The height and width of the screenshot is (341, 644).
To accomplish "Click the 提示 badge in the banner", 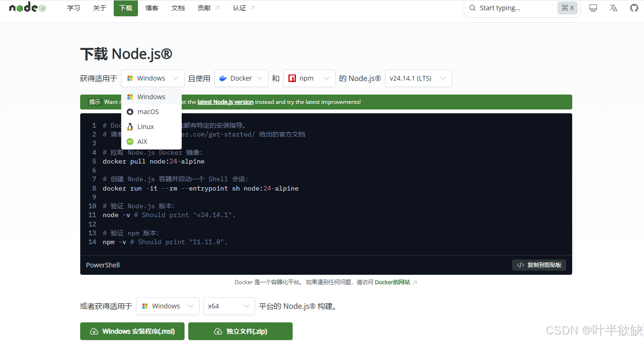I will pyautogui.click(x=95, y=102).
